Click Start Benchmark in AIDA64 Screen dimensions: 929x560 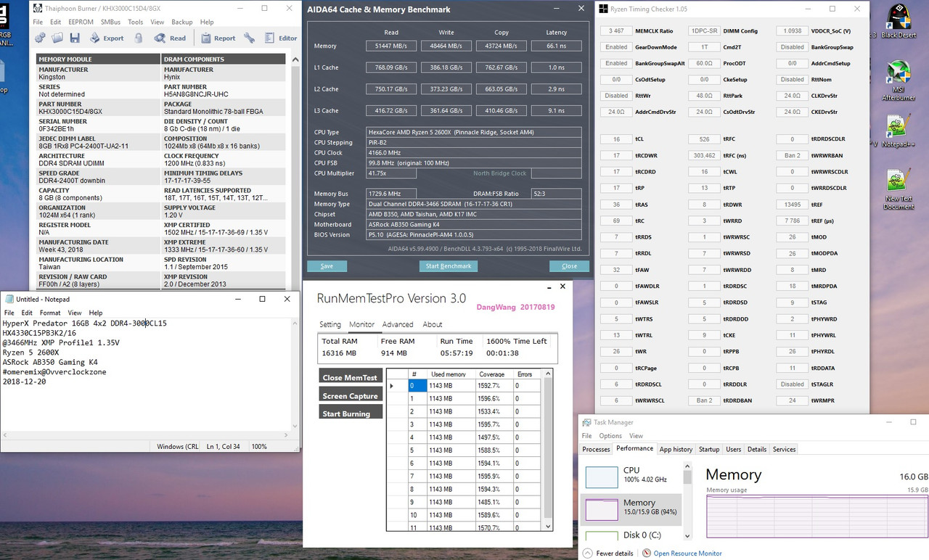[449, 266]
